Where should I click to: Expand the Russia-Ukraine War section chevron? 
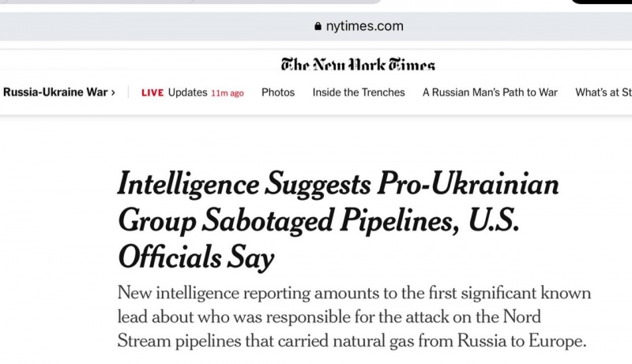[113, 92]
